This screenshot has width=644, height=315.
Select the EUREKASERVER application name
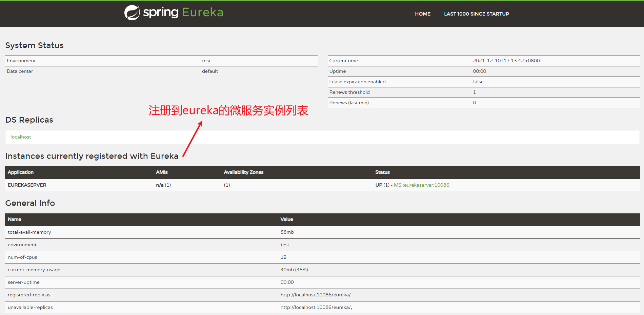[27, 185]
